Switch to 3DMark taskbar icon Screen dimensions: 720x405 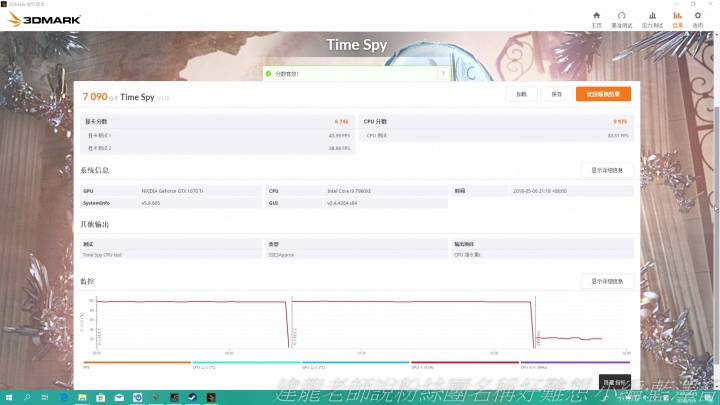(x=211, y=398)
